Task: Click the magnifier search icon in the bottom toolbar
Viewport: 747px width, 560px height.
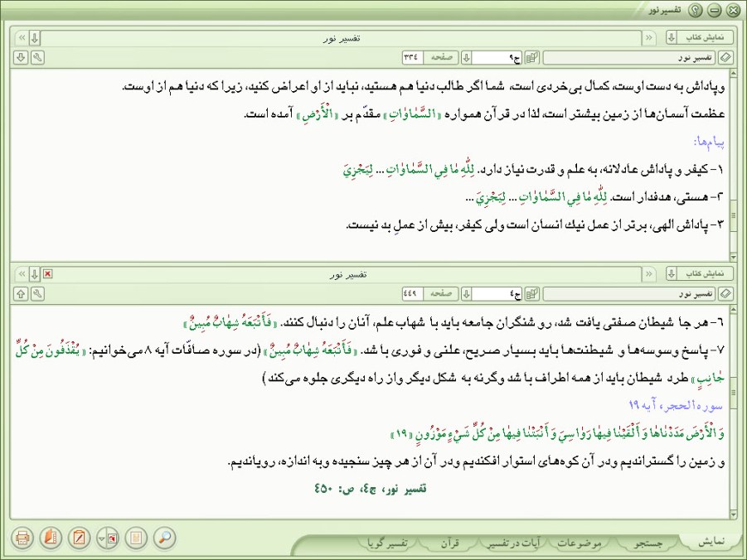Action: coord(164,538)
